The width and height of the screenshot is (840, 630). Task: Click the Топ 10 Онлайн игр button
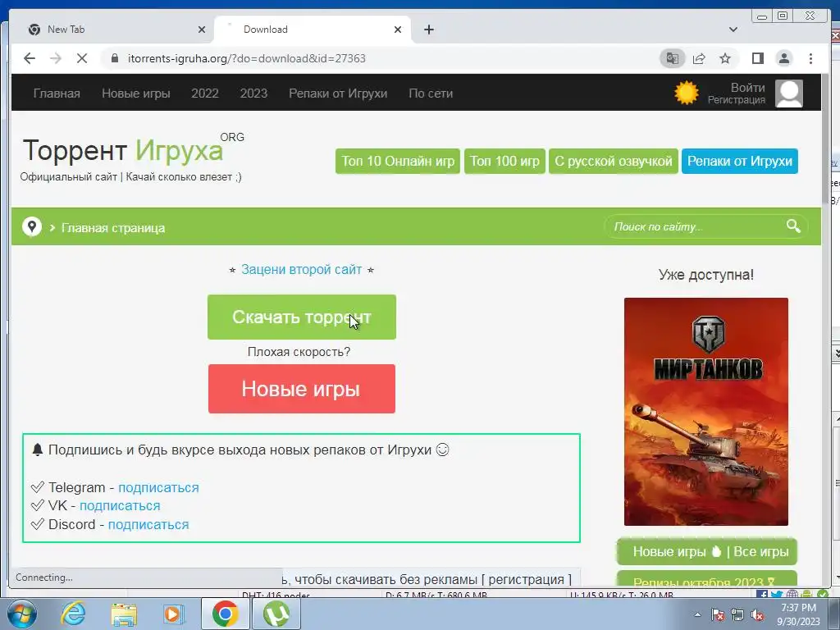click(x=398, y=162)
